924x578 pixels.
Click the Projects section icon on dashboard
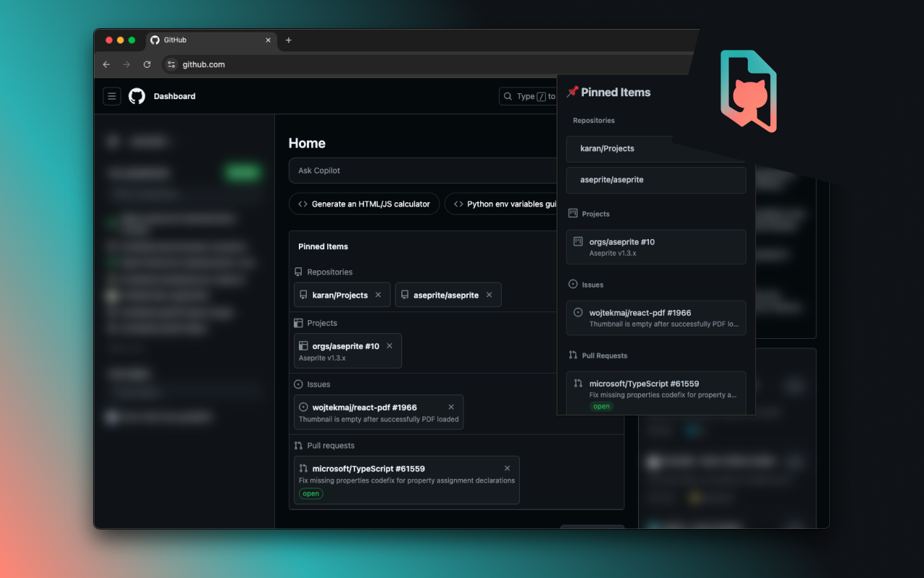(298, 323)
